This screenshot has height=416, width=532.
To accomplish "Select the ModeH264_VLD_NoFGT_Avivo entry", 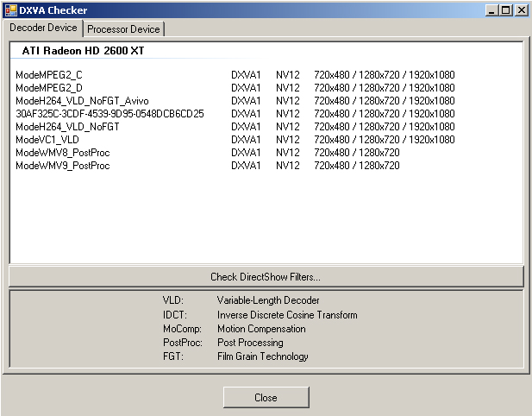I will tap(82, 101).
